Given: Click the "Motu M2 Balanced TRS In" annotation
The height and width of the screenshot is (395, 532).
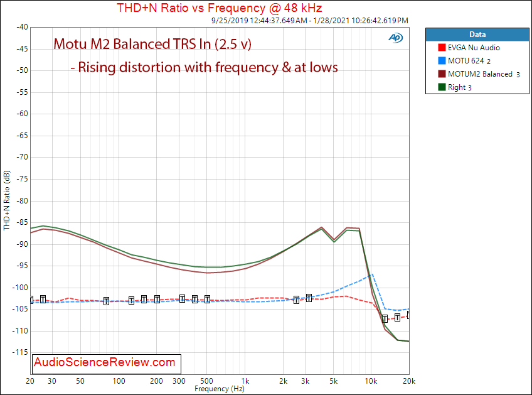Looking at the screenshot, I should 152,44.
